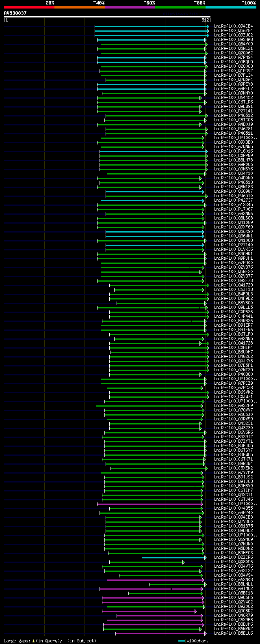Select the UniRef100_B5ELU6 label
Viewport: 260px width, 644px height.
(x=233, y=633)
